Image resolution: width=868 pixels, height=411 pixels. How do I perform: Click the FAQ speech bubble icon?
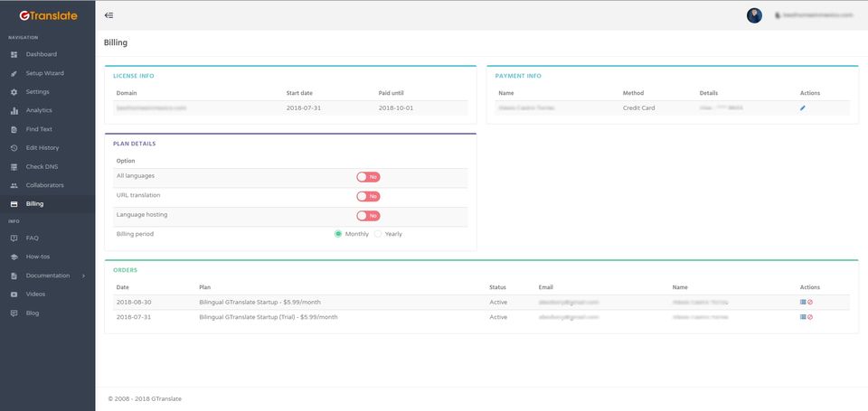point(14,238)
